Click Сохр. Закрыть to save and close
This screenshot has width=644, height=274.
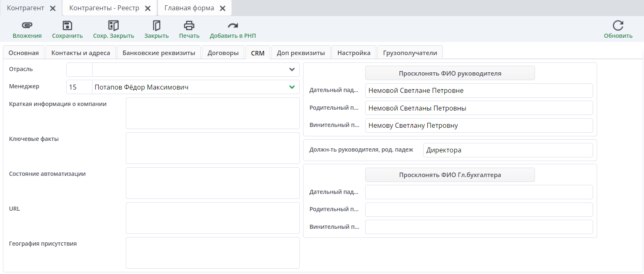tap(112, 29)
